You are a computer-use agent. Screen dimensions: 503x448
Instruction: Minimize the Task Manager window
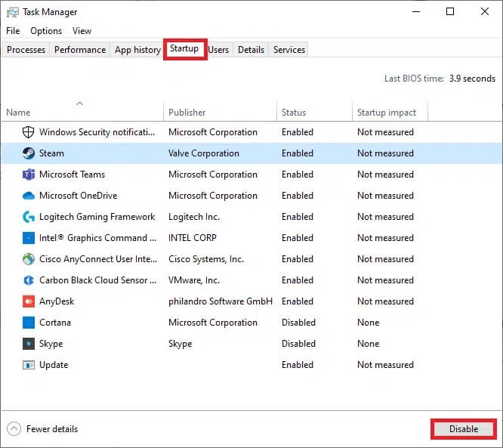point(416,11)
